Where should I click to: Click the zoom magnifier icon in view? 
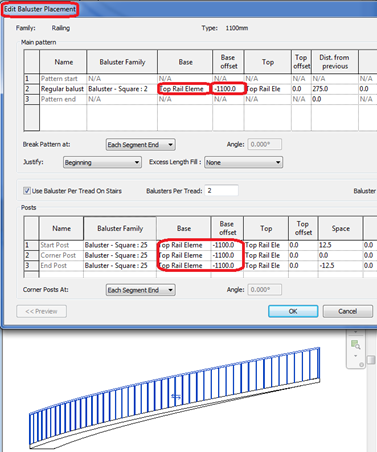click(356, 345)
